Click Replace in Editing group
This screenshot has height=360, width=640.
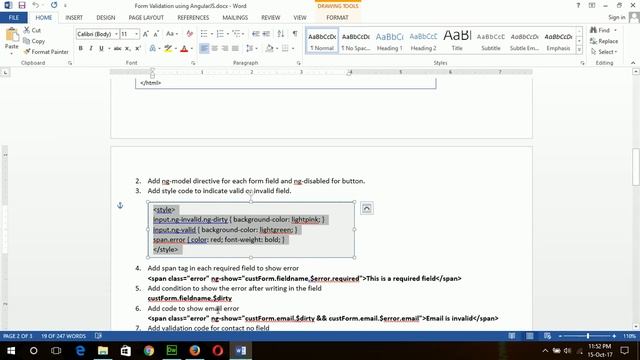tap(604, 41)
